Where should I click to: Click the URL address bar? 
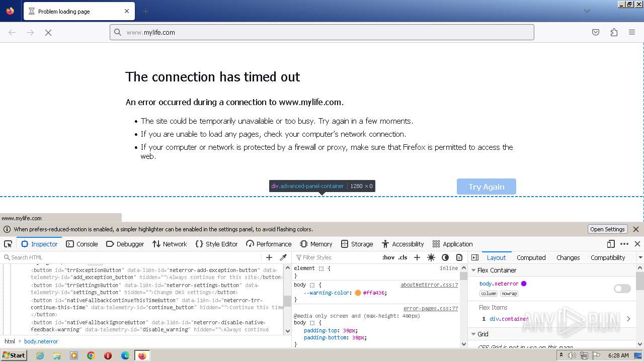point(322,32)
